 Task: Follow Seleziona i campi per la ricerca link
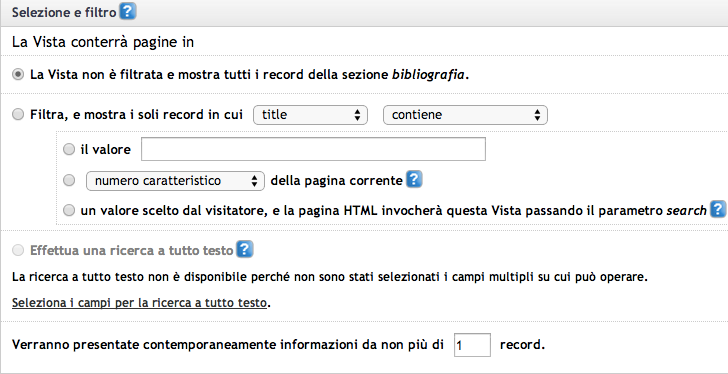(139, 303)
